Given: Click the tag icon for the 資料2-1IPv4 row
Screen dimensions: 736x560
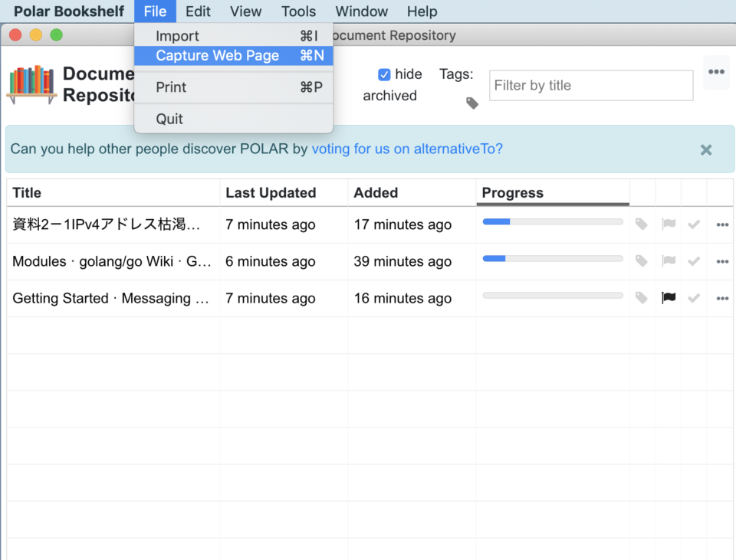Looking at the screenshot, I should pyautogui.click(x=641, y=224).
